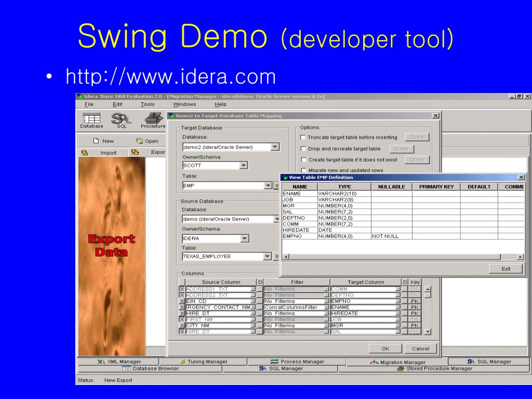Open the ConcatColumnsFilter filter dropdown
This screenshot has width=532, height=399.
(326, 308)
